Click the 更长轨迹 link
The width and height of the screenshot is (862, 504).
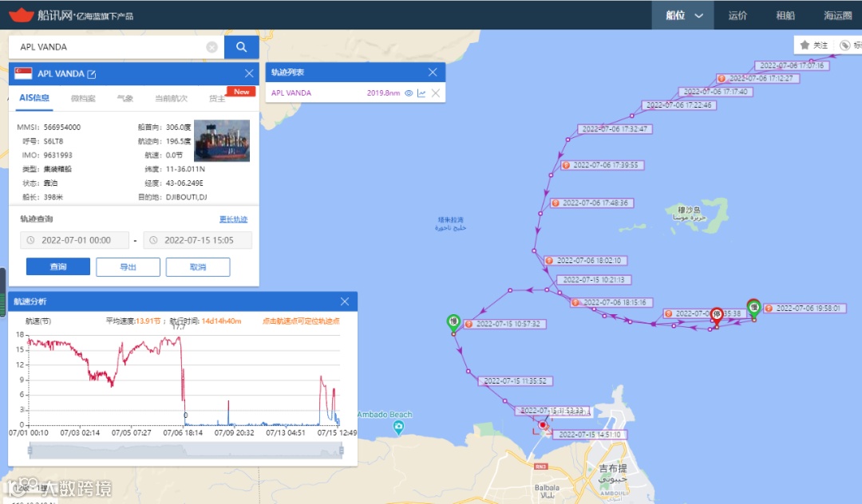[x=233, y=219]
